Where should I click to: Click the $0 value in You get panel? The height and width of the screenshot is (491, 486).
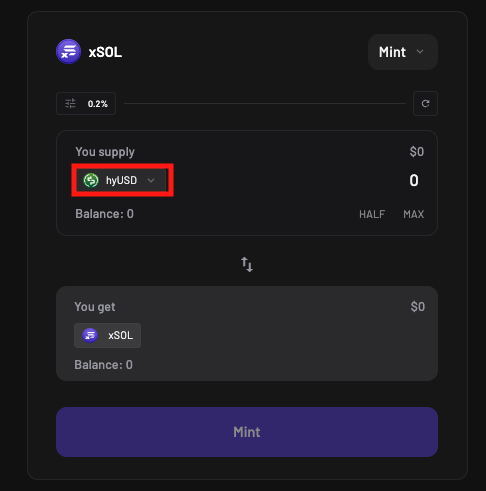[x=418, y=307]
